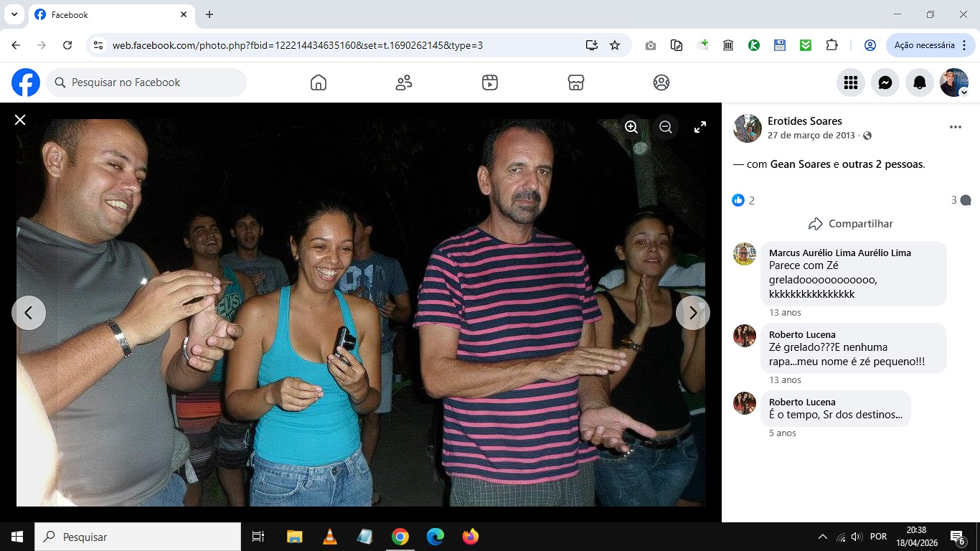This screenshot has width=980, height=551.
Task: Close the photo viewer
Action: [20, 120]
